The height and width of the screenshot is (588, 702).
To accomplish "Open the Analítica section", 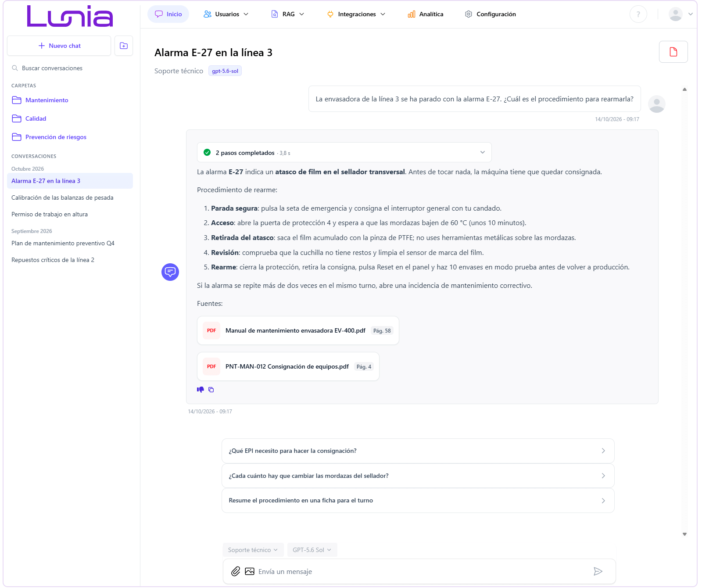I will tap(426, 14).
